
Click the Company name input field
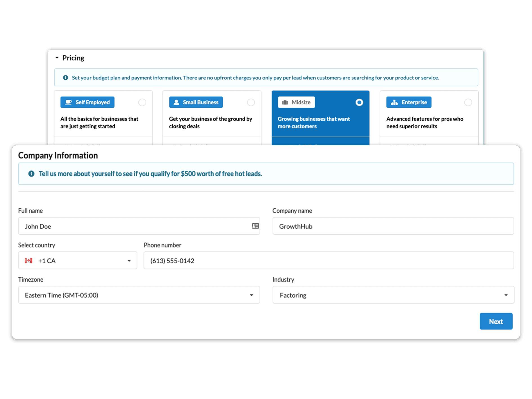393,226
